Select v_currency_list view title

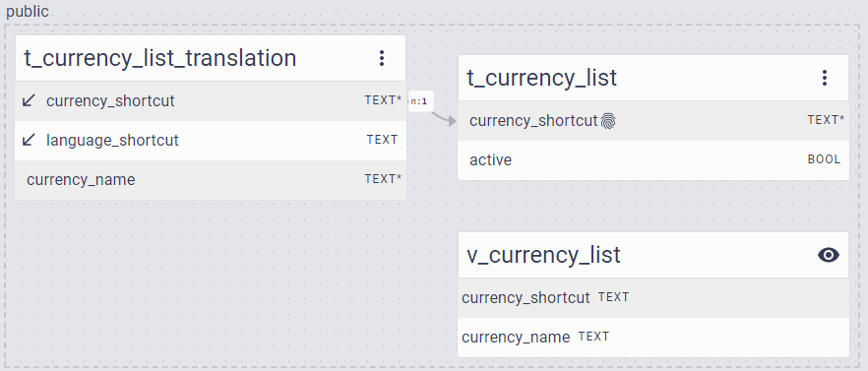click(543, 255)
